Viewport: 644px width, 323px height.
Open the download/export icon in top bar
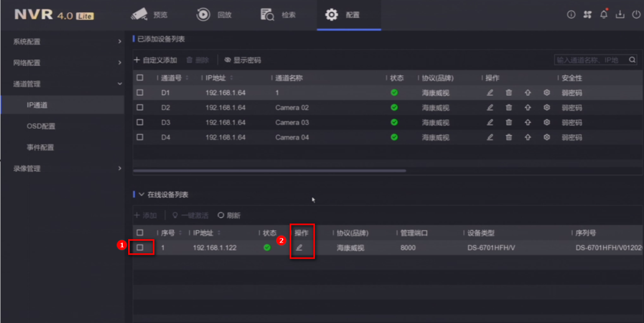pos(620,14)
